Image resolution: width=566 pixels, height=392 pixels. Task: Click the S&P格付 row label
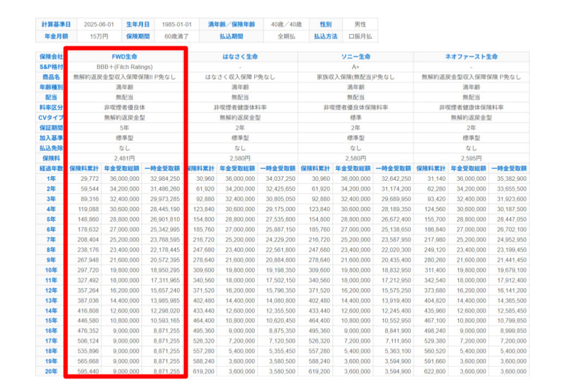pos(51,67)
